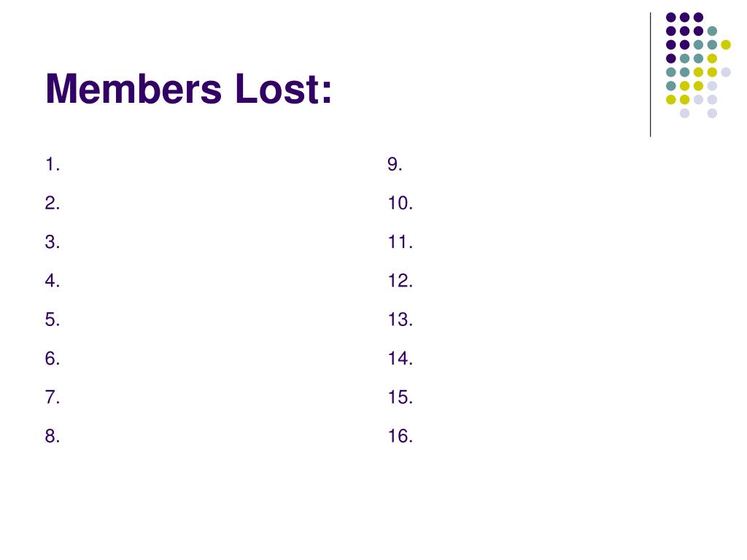Click the 'Members Lost:' title
The width and height of the screenshot is (747, 560).
[x=188, y=88]
